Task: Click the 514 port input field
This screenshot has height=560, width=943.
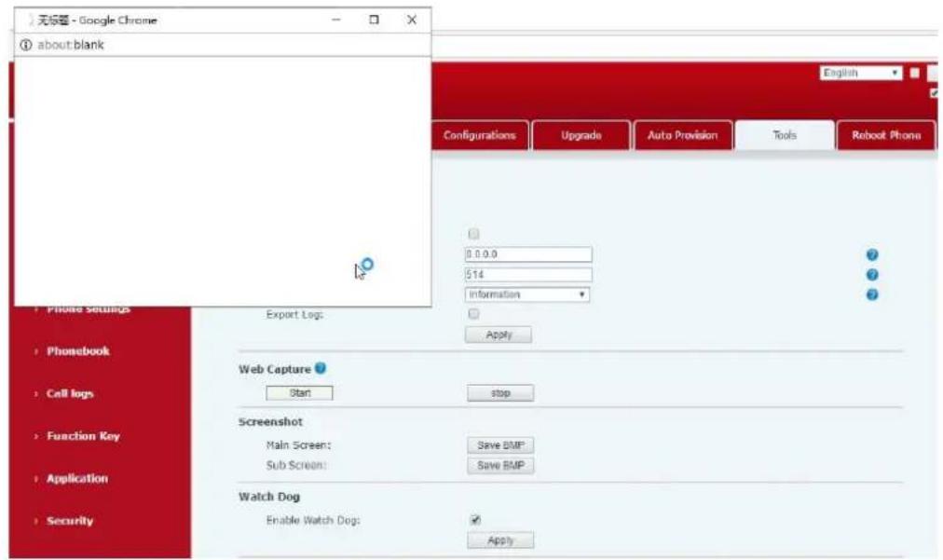Action: (x=528, y=274)
